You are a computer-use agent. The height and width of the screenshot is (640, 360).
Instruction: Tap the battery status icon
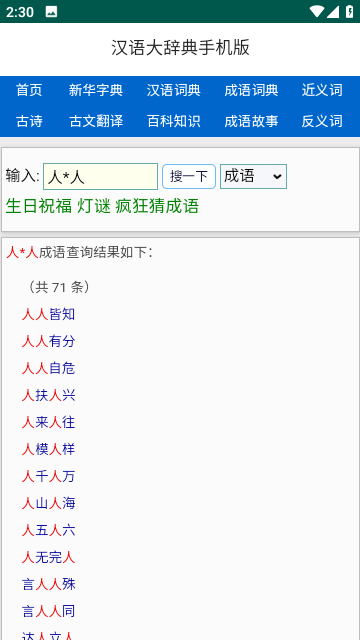coord(350,11)
